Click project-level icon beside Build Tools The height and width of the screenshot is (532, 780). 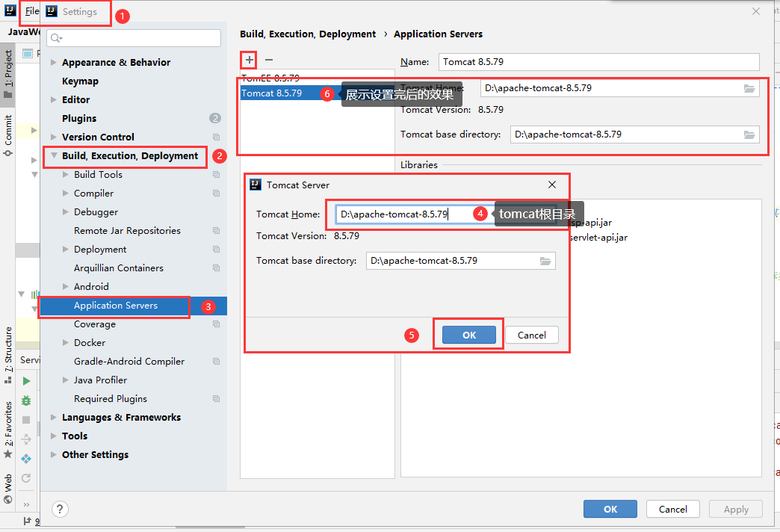pyautogui.click(x=217, y=175)
